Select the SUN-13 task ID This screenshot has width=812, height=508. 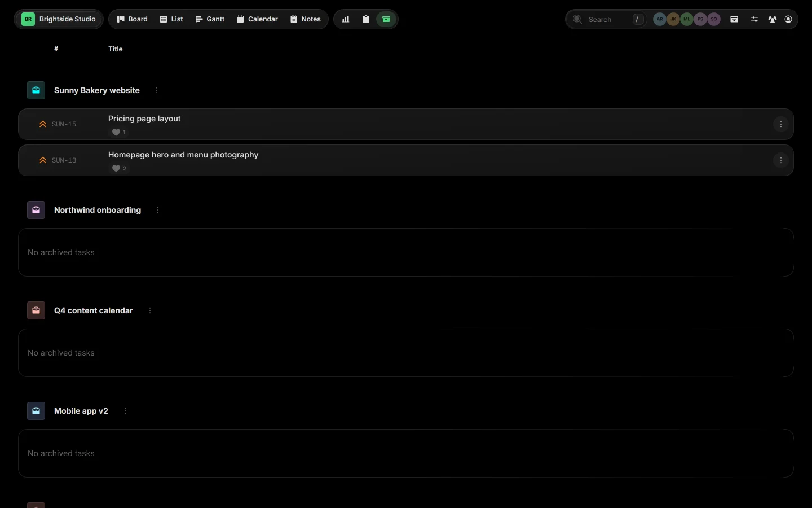tap(64, 160)
